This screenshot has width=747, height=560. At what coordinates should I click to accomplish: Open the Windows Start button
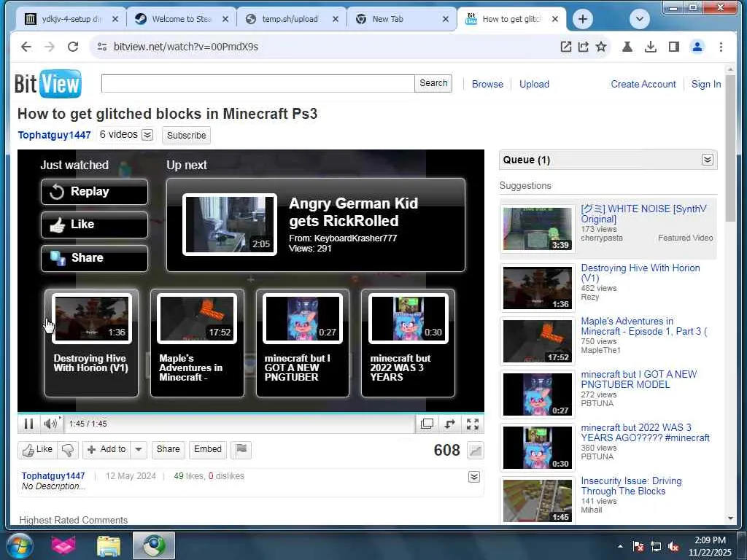point(19,545)
